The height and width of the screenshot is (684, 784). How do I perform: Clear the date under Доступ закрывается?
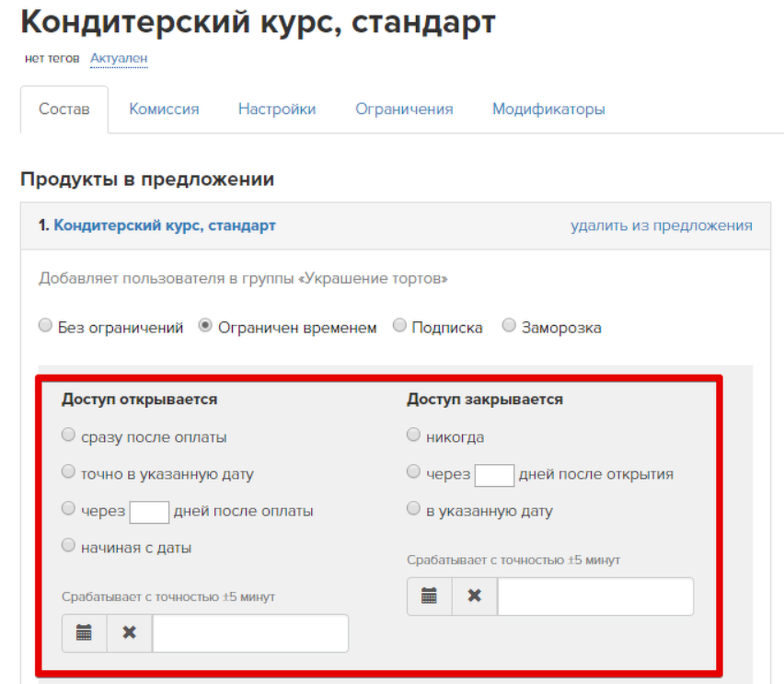[x=475, y=596]
